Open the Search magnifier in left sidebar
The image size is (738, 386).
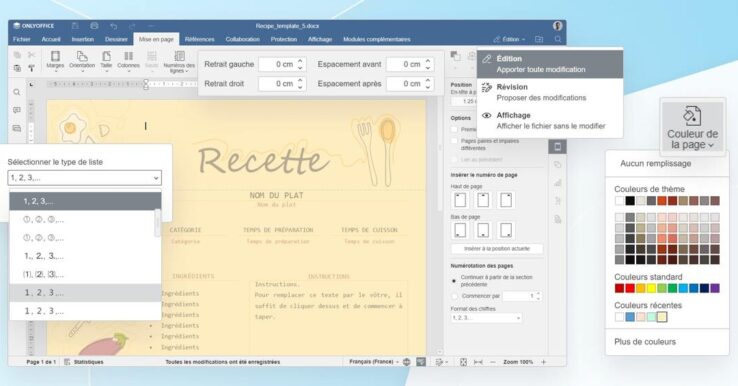click(x=17, y=92)
